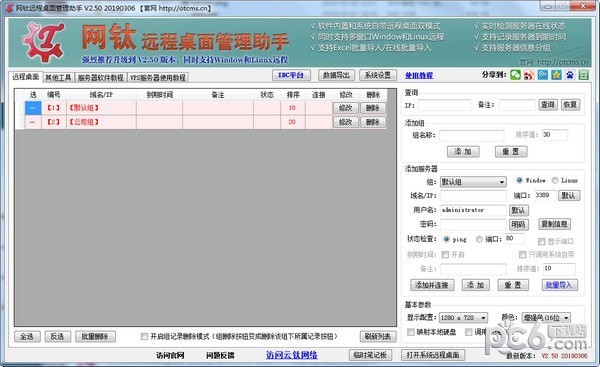Focus the 组名称 input field
The image size is (600, 367).
471,135
